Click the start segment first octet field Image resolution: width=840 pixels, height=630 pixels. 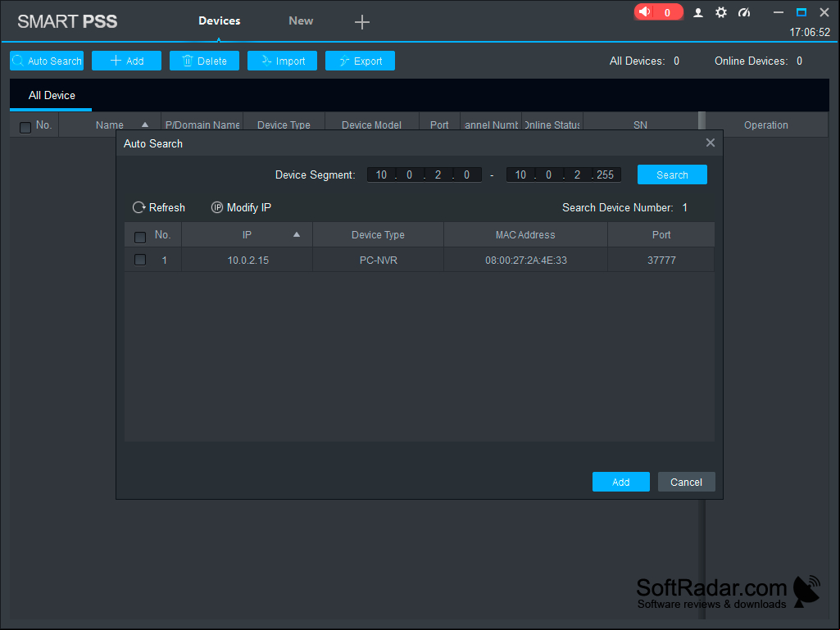[381, 174]
